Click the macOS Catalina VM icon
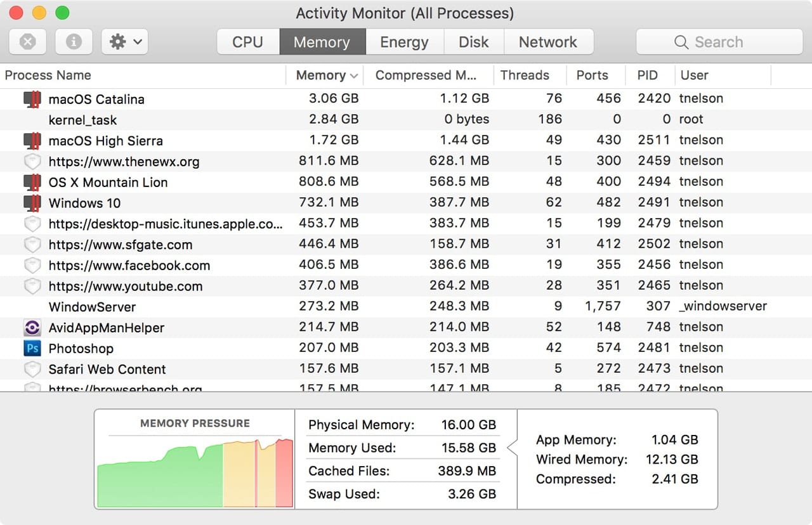Image resolution: width=812 pixels, height=525 pixels. point(34,99)
